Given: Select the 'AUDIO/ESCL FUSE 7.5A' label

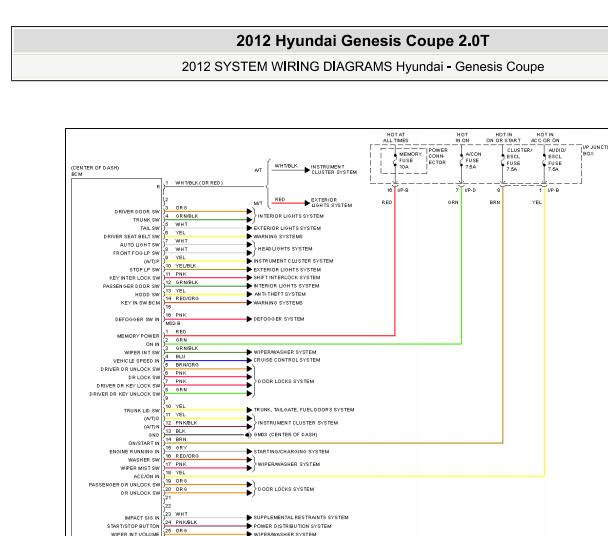Looking at the screenshot, I should pyautogui.click(x=557, y=159).
